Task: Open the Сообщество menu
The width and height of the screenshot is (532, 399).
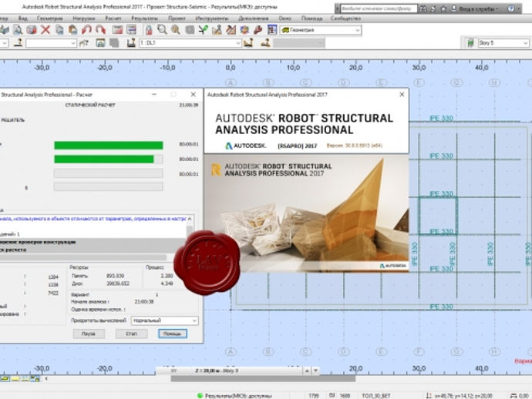Action: pos(345,18)
